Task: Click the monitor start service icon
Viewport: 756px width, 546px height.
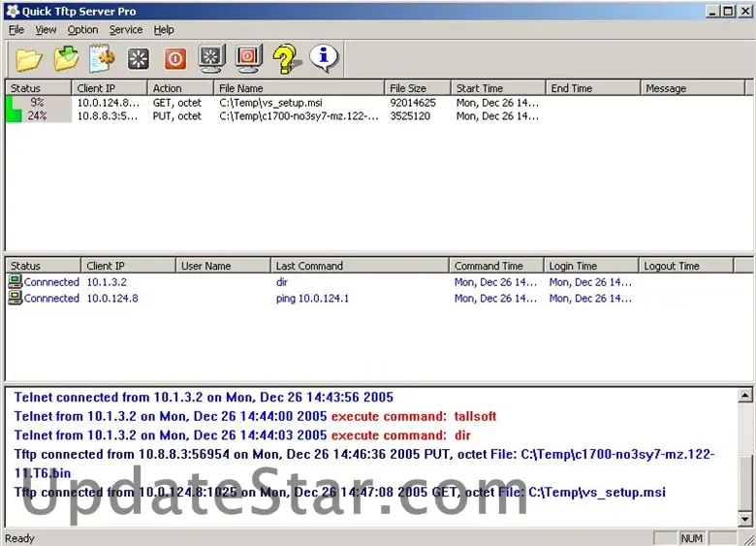Action: (x=211, y=59)
